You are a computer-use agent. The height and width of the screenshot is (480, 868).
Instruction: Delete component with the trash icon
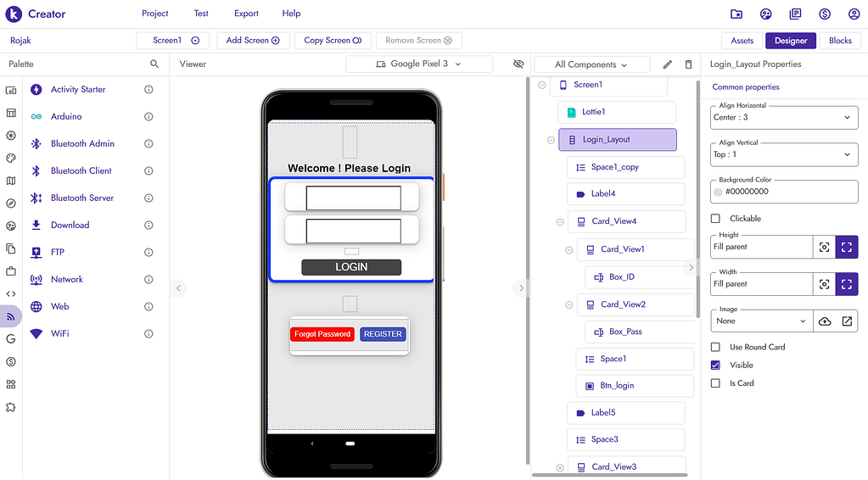click(x=688, y=64)
